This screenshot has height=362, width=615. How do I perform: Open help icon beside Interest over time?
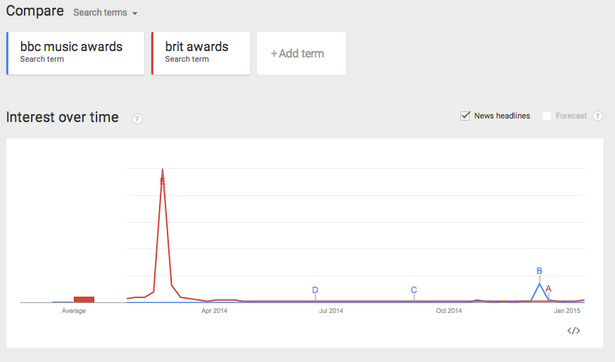pos(137,119)
